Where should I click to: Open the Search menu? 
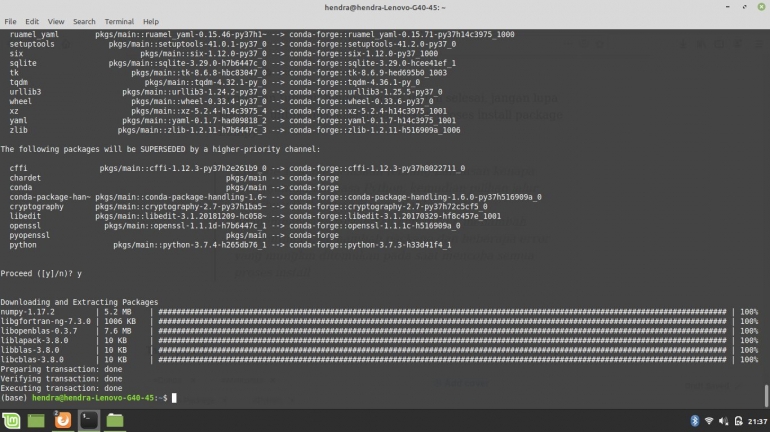[x=84, y=22]
